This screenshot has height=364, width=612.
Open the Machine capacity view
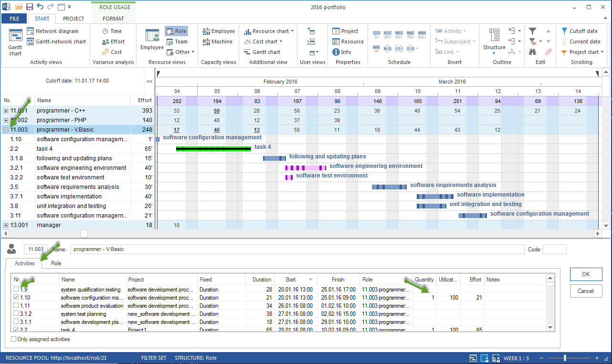[218, 42]
